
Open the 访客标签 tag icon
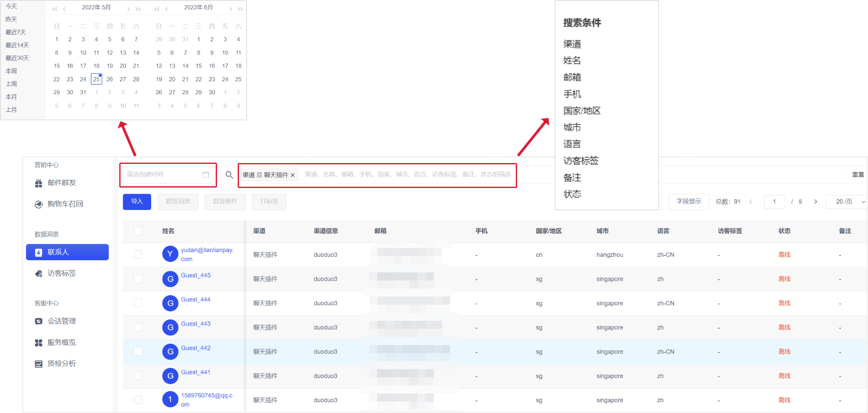(x=39, y=274)
